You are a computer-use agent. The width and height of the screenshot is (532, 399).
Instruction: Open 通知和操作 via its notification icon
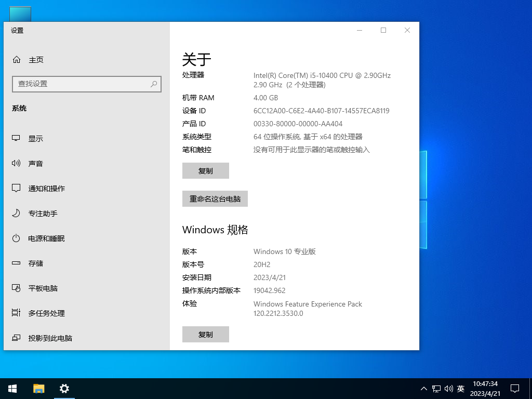[16, 188]
